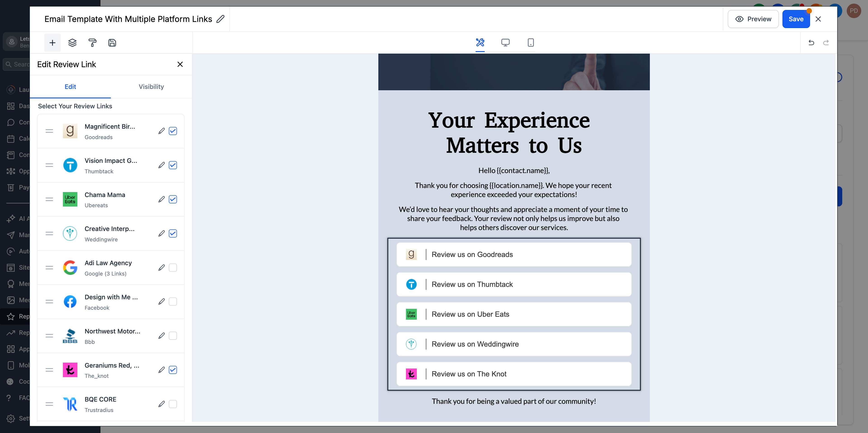Switch to desktop monitor preview icon
Viewport: 868px width, 433px height.
[505, 43]
